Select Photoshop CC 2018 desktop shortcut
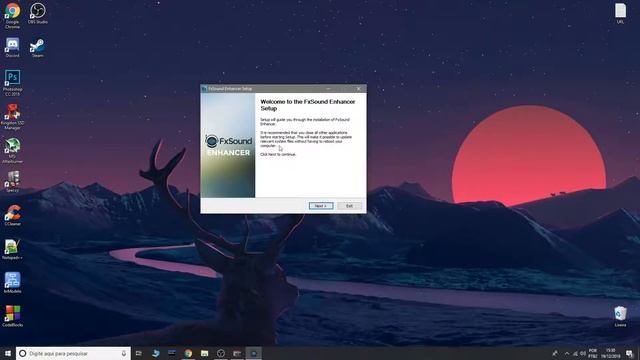The width and height of the screenshot is (640, 360). (12, 83)
